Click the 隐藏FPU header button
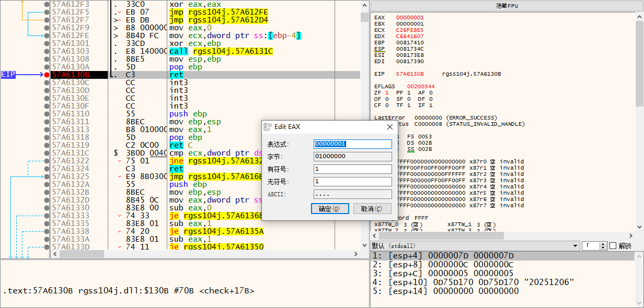This screenshot has width=644, height=308. click(x=507, y=6)
